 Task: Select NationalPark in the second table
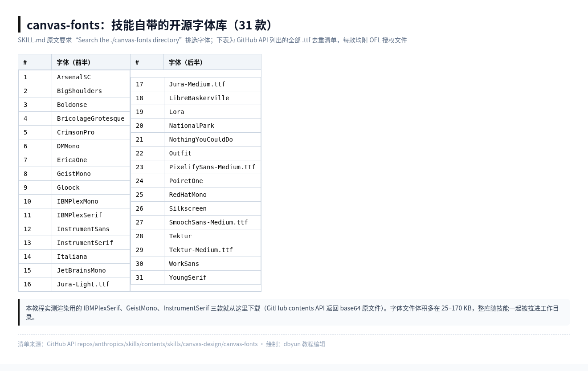tap(212, 126)
